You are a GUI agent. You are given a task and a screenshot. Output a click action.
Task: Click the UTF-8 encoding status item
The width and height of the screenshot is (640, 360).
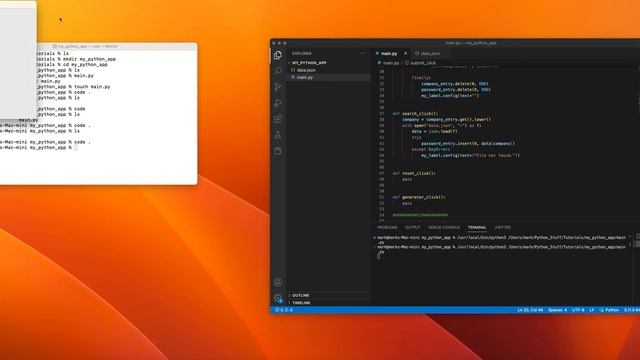(x=578, y=310)
